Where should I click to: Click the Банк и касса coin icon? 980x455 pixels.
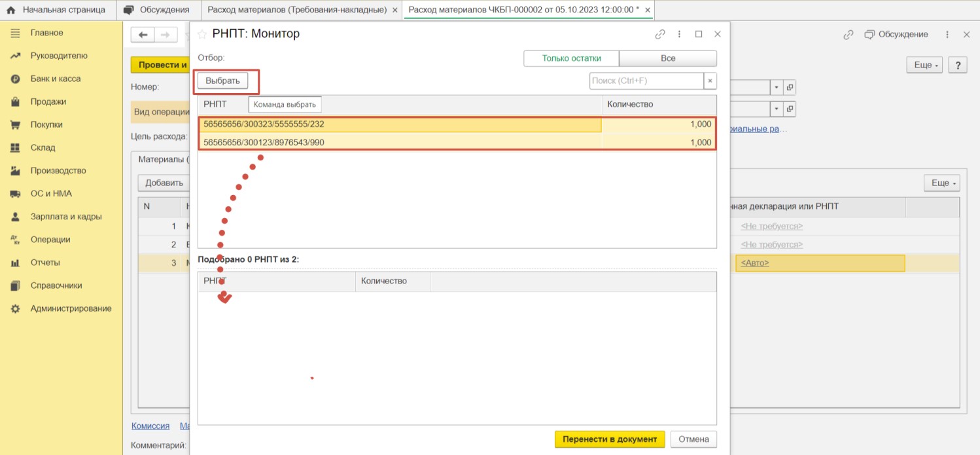(x=15, y=79)
